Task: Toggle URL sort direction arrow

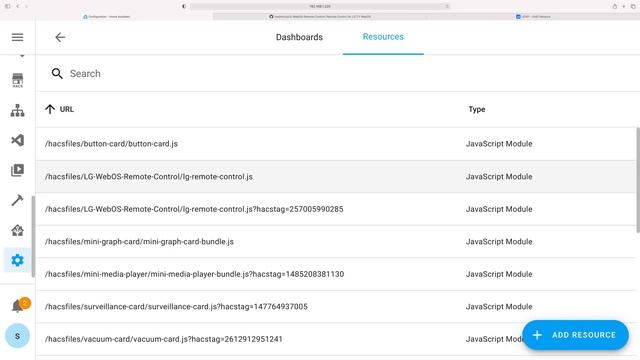Action: point(50,109)
